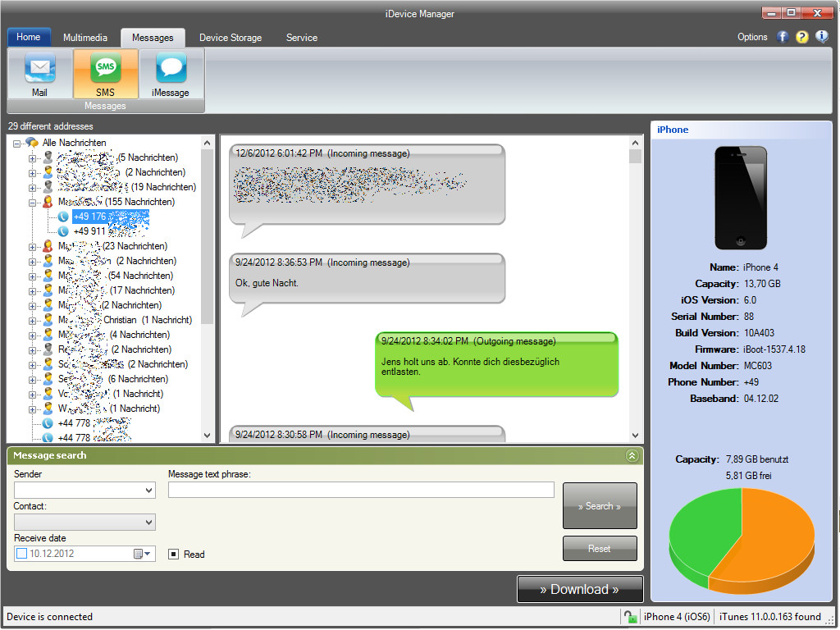This screenshot has height=630, width=840.
Task: Click the contact icon beside (19 Nachrichten)
Action: click(x=48, y=187)
